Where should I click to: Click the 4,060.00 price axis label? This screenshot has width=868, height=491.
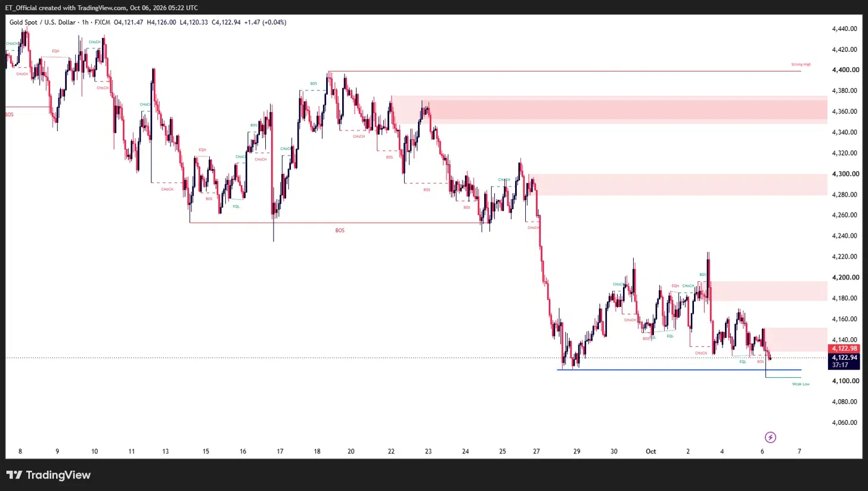point(844,422)
